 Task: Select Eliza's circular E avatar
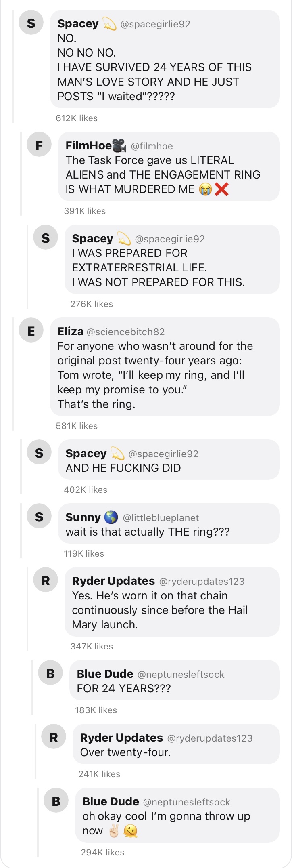[31, 330]
